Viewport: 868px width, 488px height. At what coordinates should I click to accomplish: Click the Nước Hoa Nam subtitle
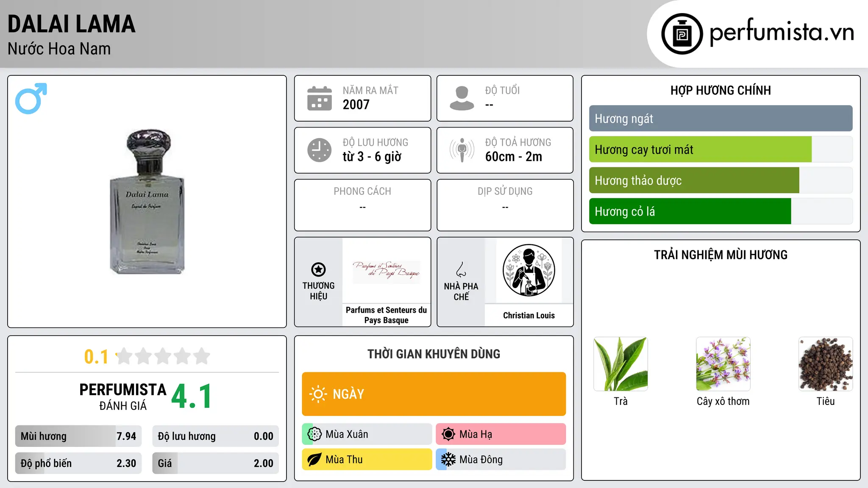[x=59, y=49]
